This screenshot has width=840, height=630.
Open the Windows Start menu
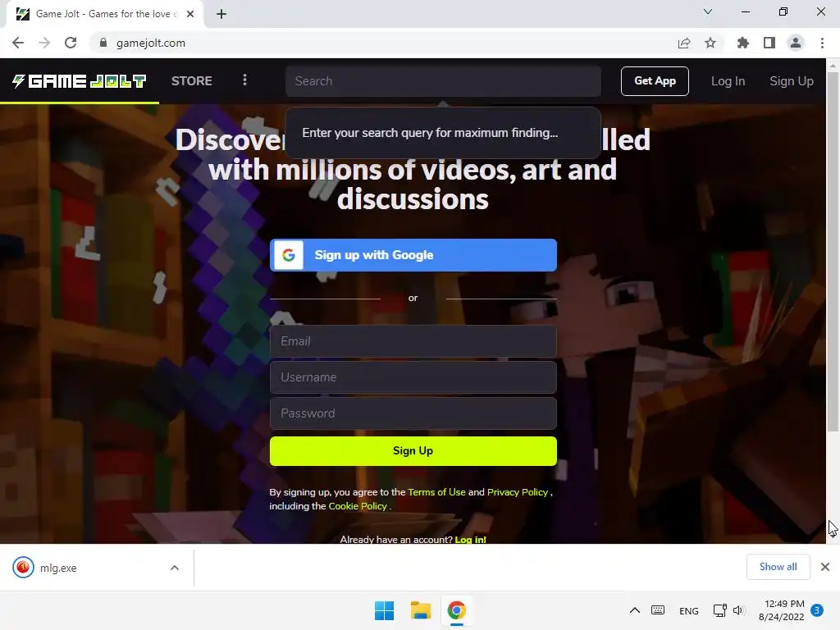(384, 610)
